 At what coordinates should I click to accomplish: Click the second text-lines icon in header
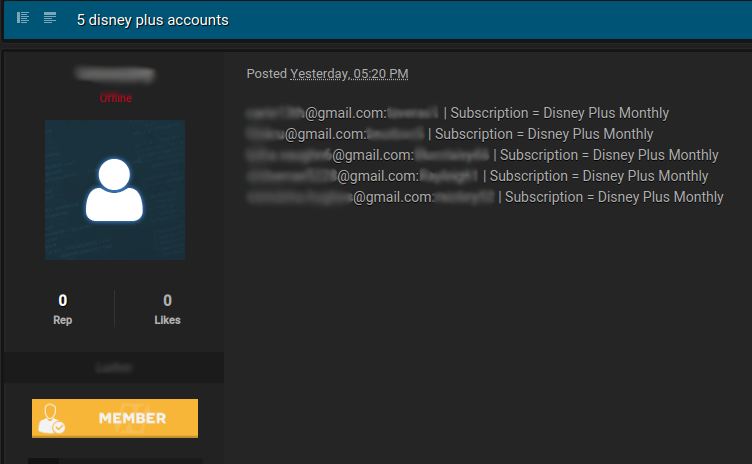pyautogui.click(x=50, y=18)
